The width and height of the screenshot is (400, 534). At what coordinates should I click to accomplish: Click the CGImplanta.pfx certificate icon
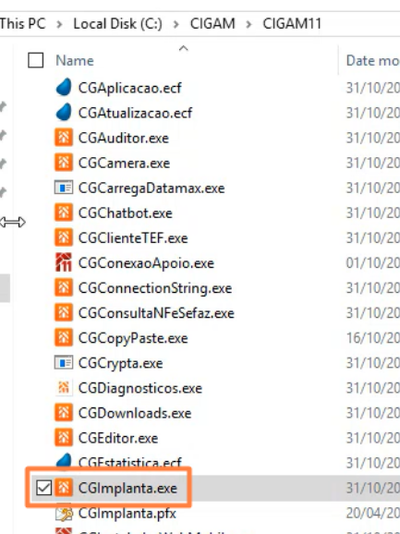pyautogui.click(x=64, y=513)
